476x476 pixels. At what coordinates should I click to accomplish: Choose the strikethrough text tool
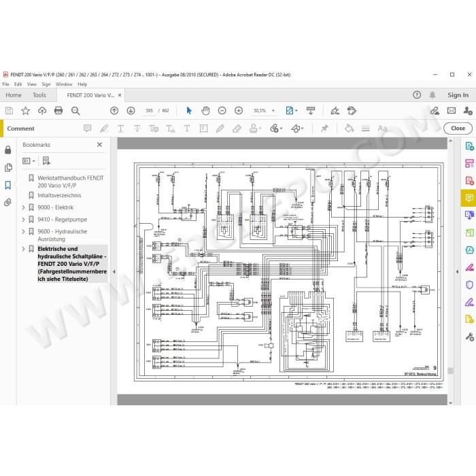pos(137,129)
